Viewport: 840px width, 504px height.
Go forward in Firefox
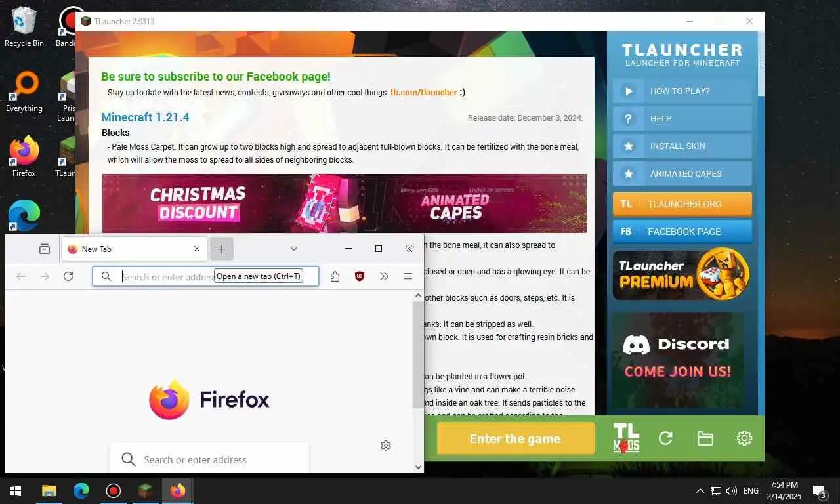tap(45, 276)
